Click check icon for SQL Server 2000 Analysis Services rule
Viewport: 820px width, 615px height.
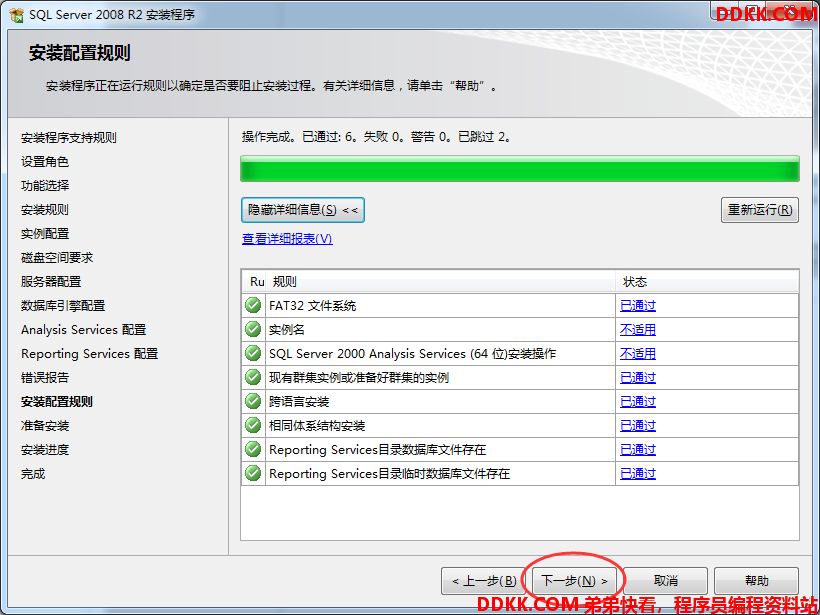pos(253,353)
